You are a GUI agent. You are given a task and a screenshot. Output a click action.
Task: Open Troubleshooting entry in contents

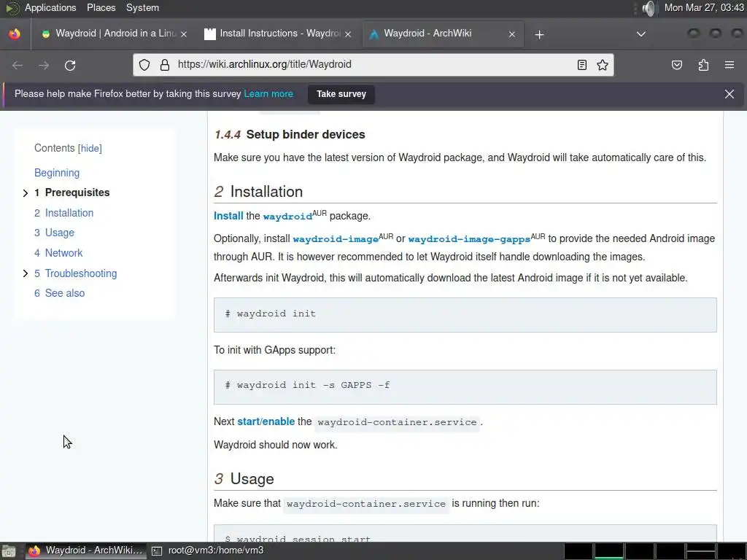pyautogui.click(x=75, y=273)
